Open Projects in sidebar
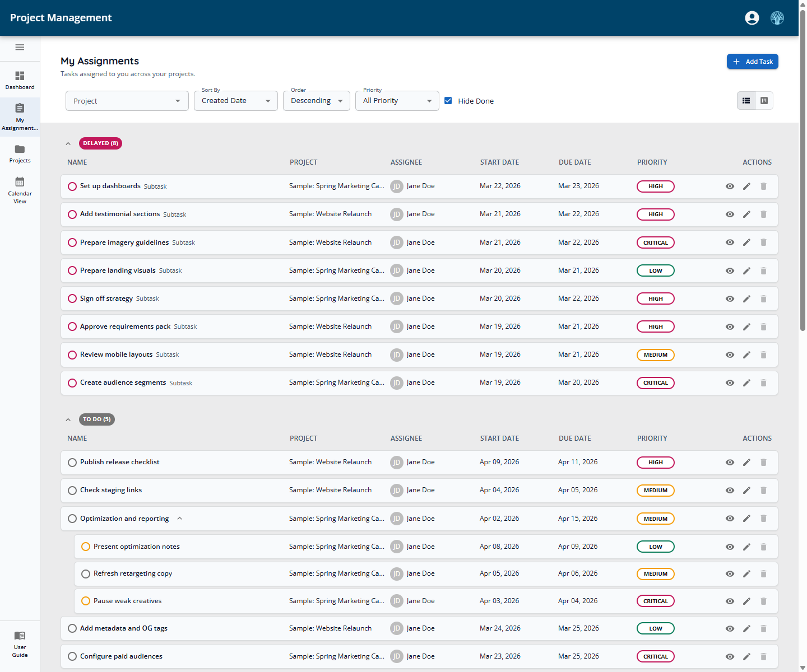807x672 pixels. (20, 153)
